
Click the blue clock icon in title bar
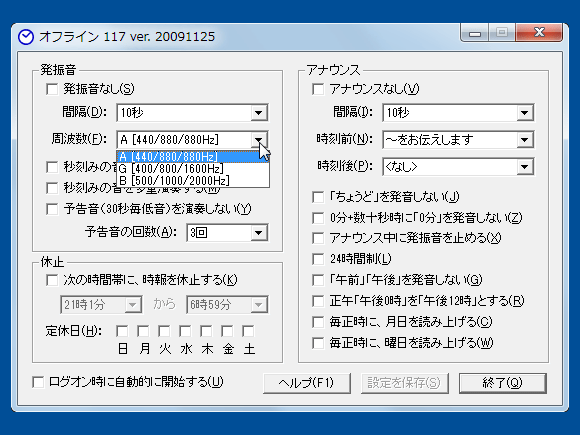[26, 37]
